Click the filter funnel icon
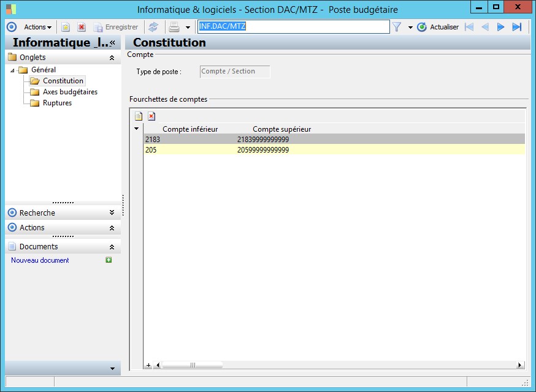The image size is (536, 392). pyautogui.click(x=397, y=27)
